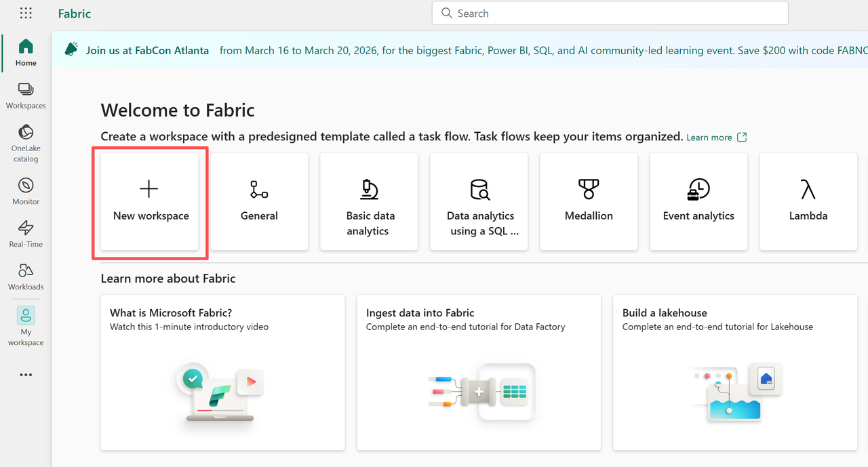Open Workloads in the sidebar

click(x=26, y=277)
